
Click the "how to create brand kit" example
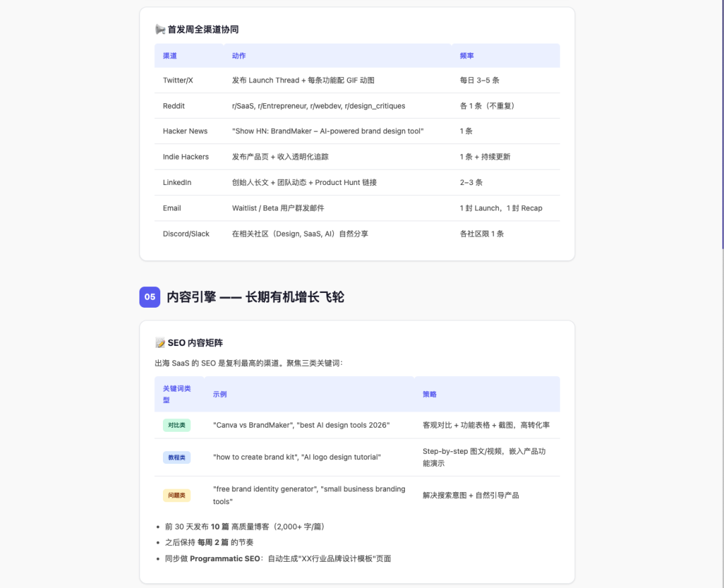297,457
